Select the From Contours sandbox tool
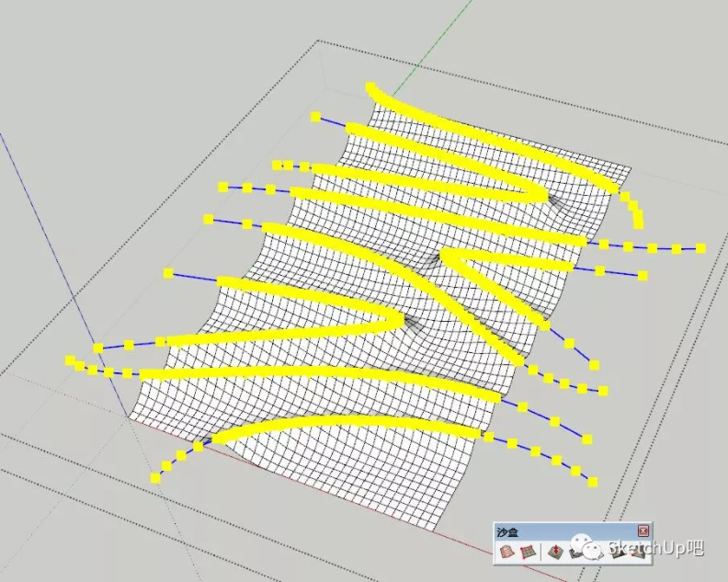 click(507, 552)
